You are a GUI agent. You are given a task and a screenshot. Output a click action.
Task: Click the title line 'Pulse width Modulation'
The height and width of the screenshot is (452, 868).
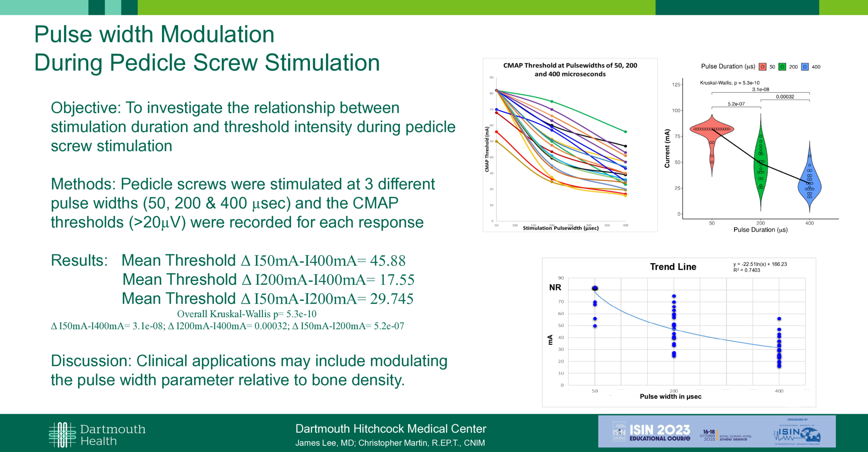[x=154, y=34]
